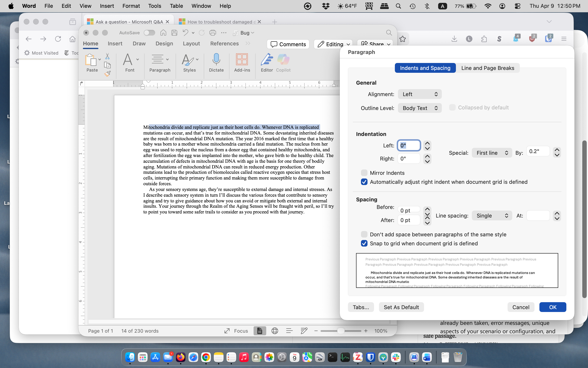This screenshot has height=368, width=588.
Task: Switch to Line and Page Breaks tab
Action: [488, 68]
